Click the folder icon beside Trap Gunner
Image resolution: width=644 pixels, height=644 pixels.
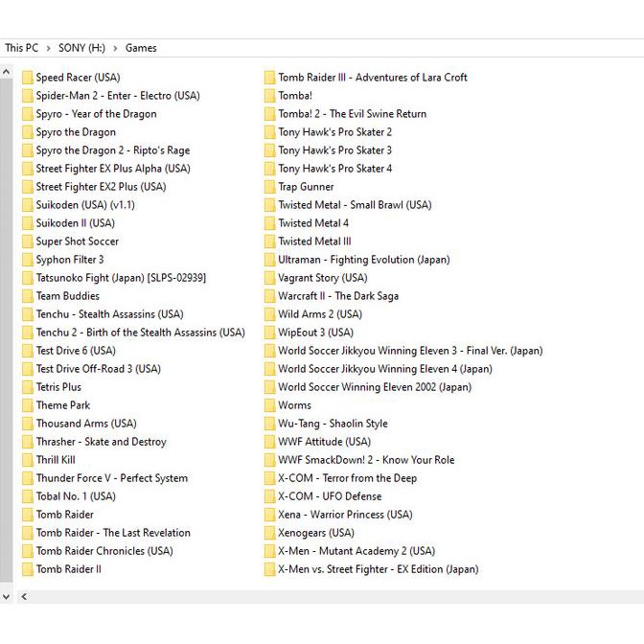click(x=270, y=187)
